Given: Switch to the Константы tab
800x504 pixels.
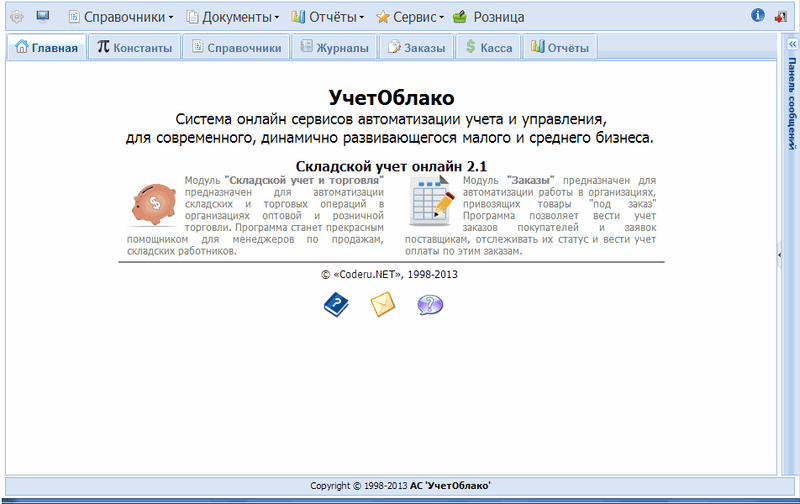Looking at the screenshot, I should pyautogui.click(x=135, y=47).
